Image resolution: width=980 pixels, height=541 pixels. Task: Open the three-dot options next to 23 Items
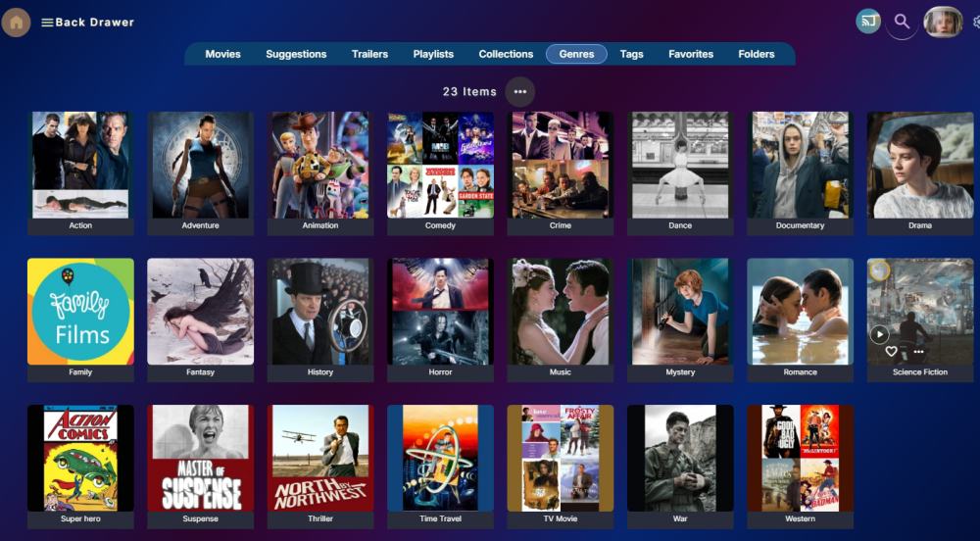[x=520, y=92]
